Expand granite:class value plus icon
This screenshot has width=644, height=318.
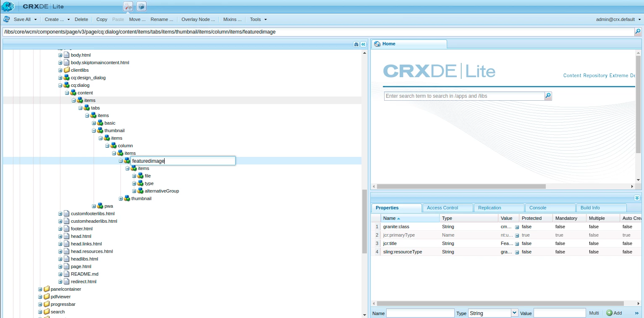517,227
